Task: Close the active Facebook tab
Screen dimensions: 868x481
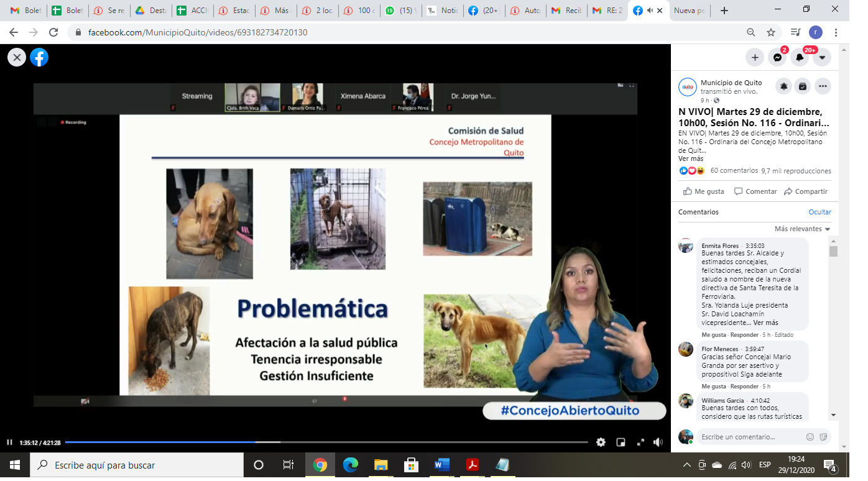Action: [x=660, y=11]
